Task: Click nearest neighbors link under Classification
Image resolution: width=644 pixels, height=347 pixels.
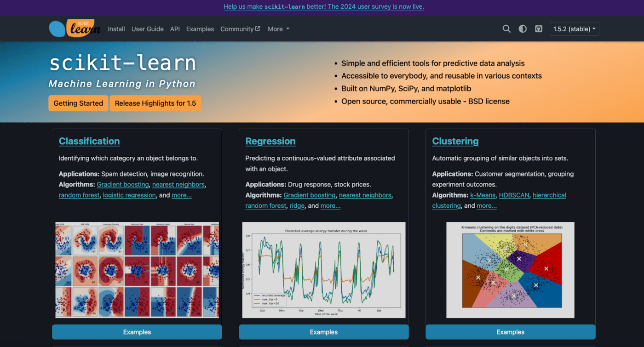Action: [178, 184]
